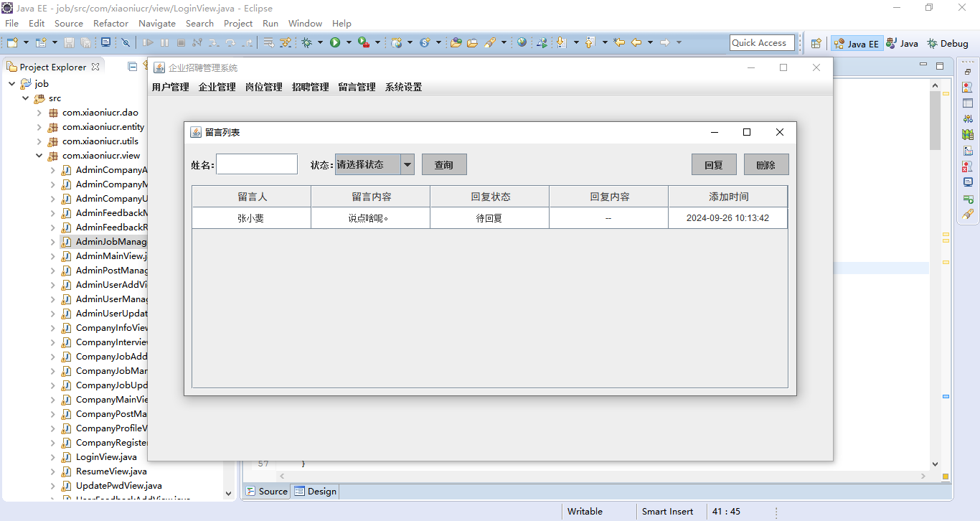Open the 留言管理 menu
This screenshot has width=980, height=521.
(x=357, y=88)
